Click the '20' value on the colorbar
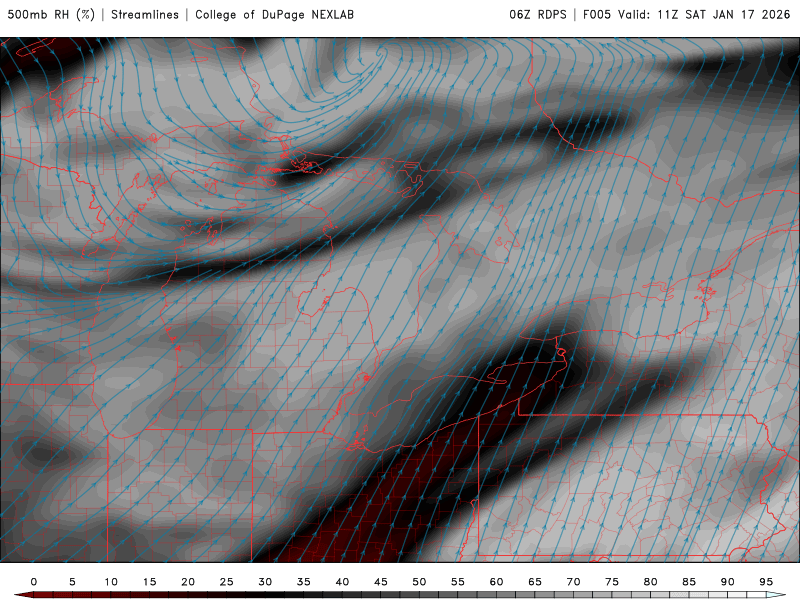Viewport: 800px width, 600px height. (x=188, y=582)
